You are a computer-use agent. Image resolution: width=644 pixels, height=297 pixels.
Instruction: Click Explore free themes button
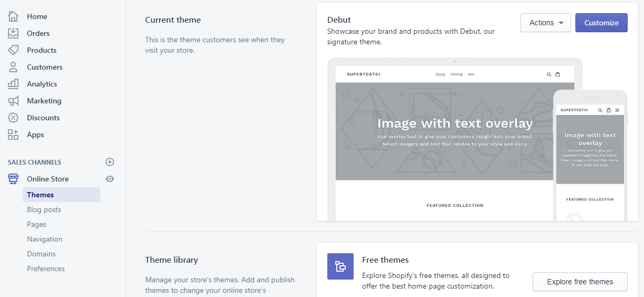[x=580, y=282]
